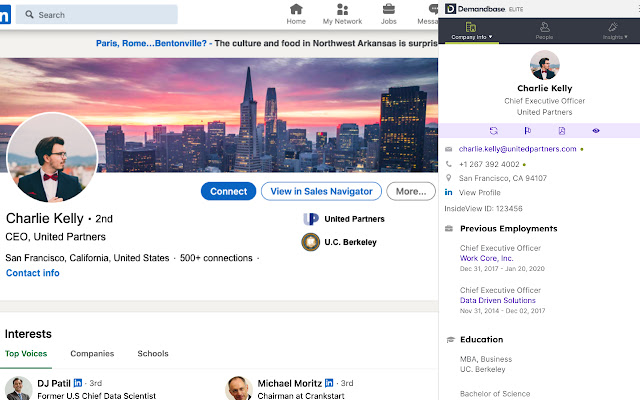The height and width of the screenshot is (400, 640).
Task: Click the United Partners logo icon
Action: pyautogui.click(x=311, y=219)
